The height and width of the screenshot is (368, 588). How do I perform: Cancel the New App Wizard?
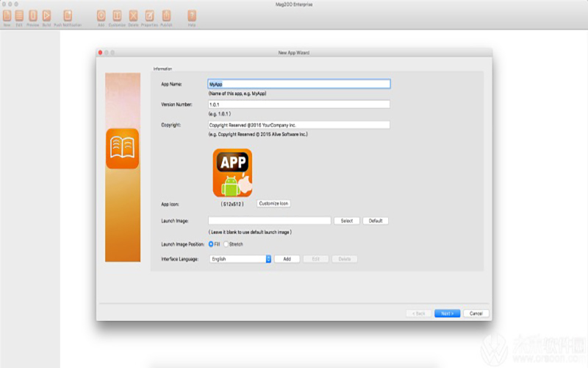tap(476, 314)
